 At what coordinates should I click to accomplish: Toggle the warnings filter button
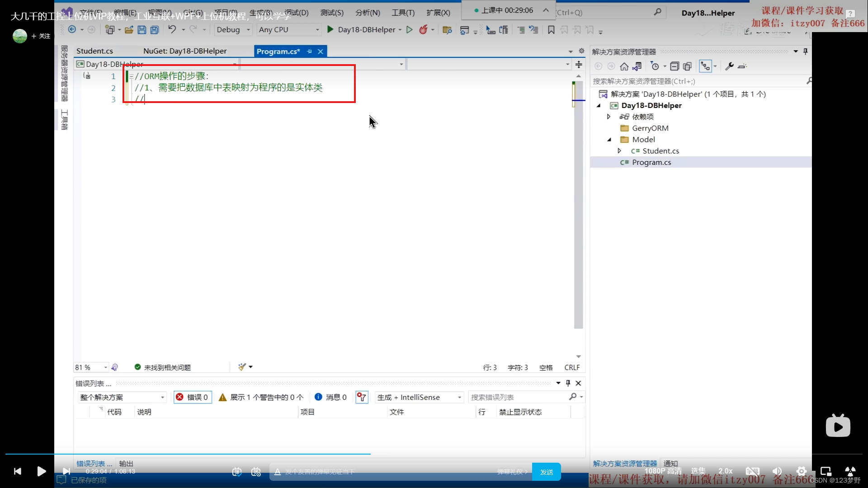pos(261,397)
